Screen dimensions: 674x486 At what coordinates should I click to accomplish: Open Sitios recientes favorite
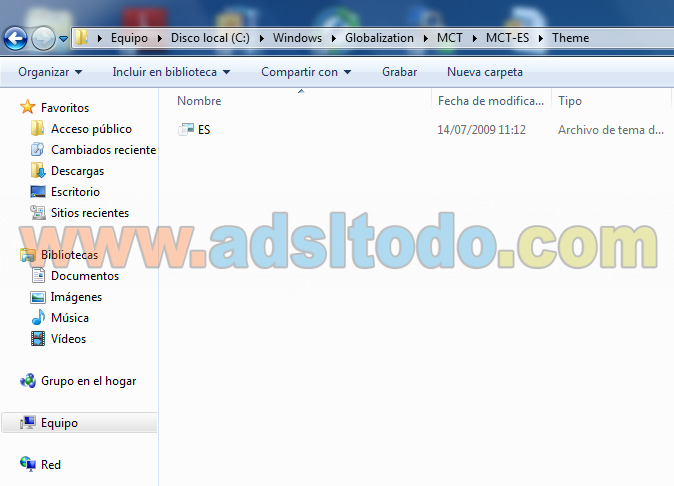(90, 213)
